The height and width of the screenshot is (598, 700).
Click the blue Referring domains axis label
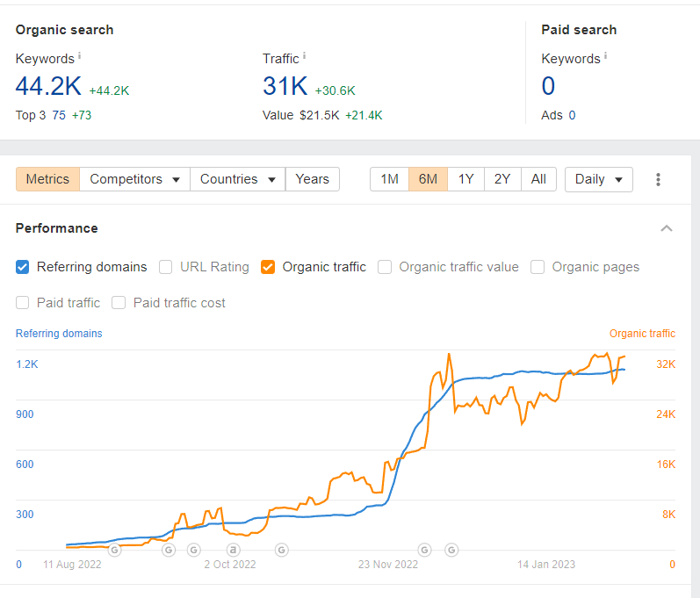pos(59,334)
